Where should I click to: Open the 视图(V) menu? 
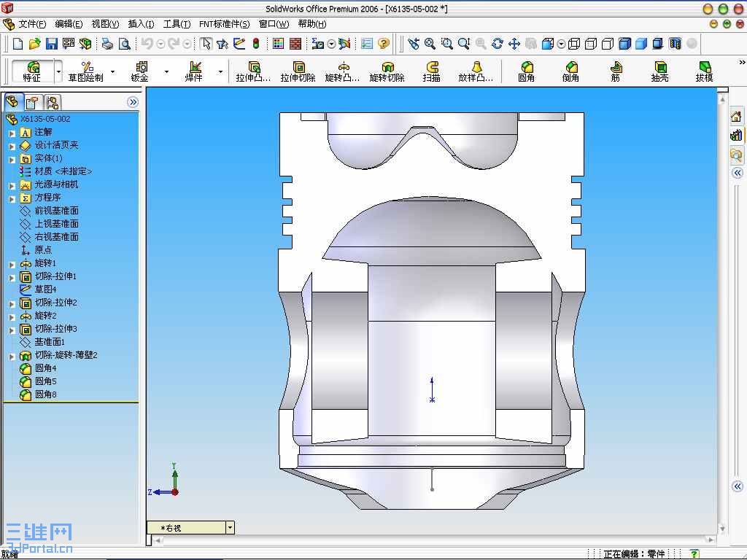click(105, 24)
